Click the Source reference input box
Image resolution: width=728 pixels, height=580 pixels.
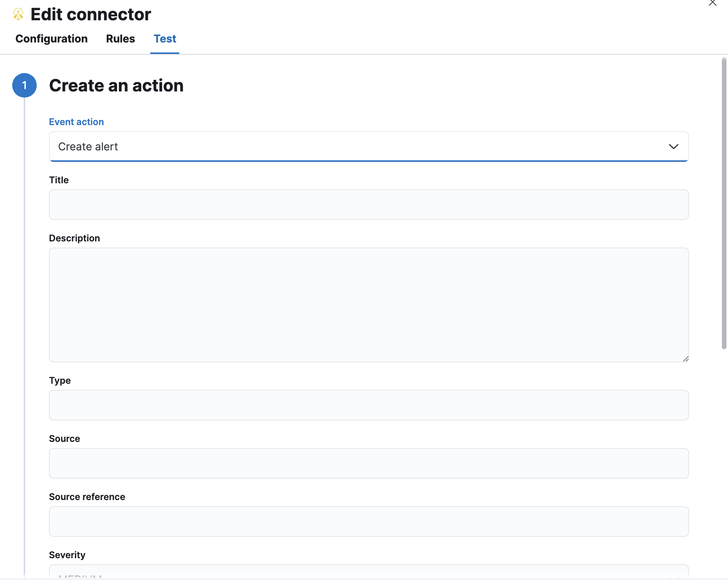pyautogui.click(x=369, y=521)
